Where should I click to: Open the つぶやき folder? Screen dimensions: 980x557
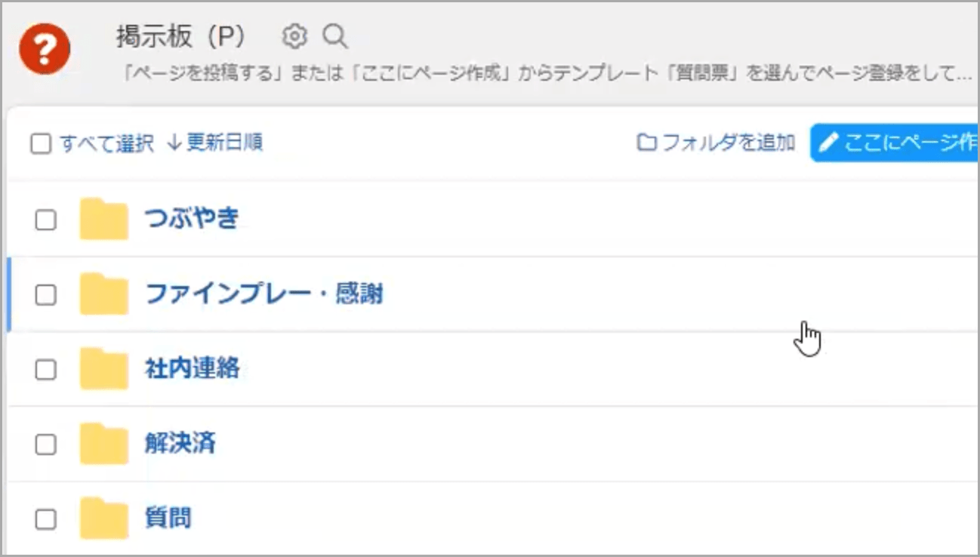pyautogui.click(x=192, y=219)
